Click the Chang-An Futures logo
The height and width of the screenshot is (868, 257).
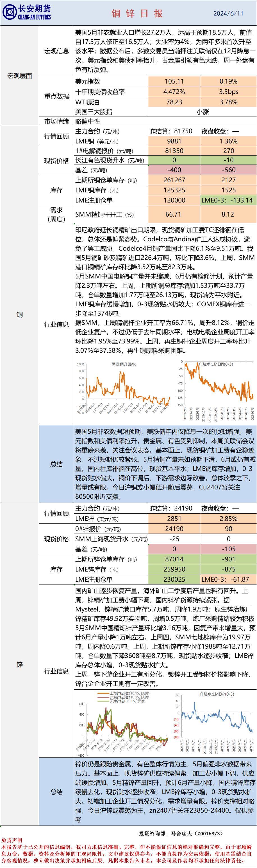27,12
